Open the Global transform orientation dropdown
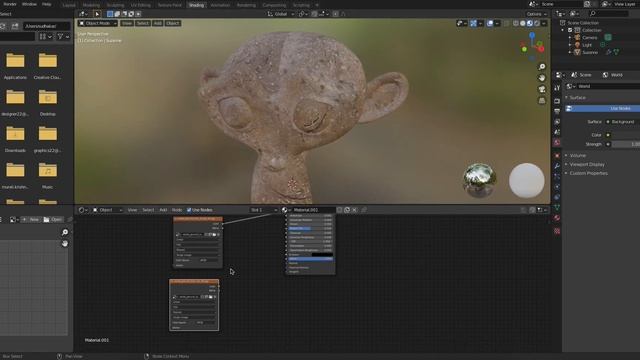 pos(280,14)
